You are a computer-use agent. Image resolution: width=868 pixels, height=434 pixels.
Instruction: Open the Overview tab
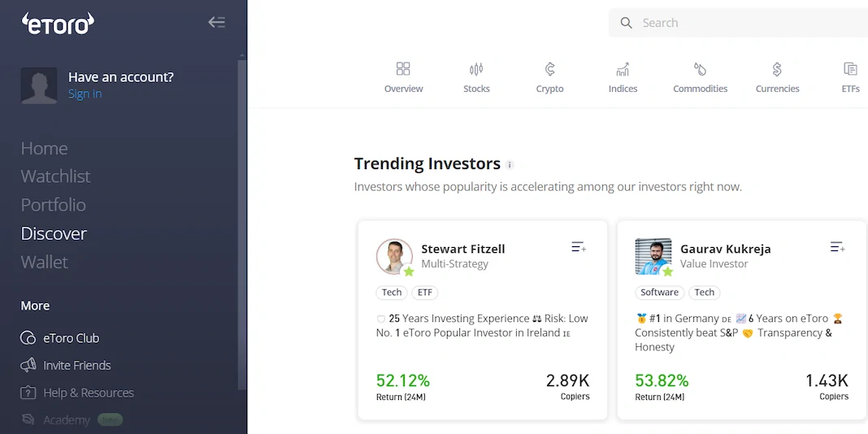403,78
